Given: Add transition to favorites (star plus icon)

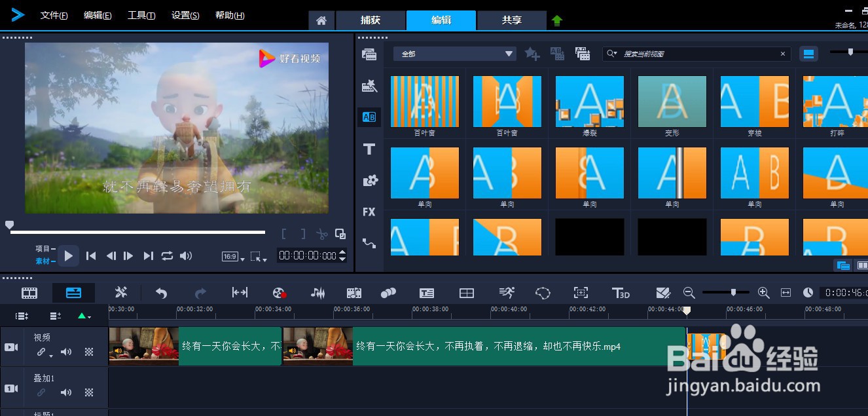Looking at the screenshot, I should [532, 54].
